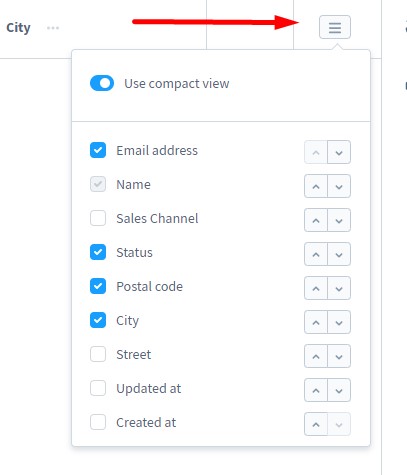
Task: Click the City column header
Action: point(18,28)
